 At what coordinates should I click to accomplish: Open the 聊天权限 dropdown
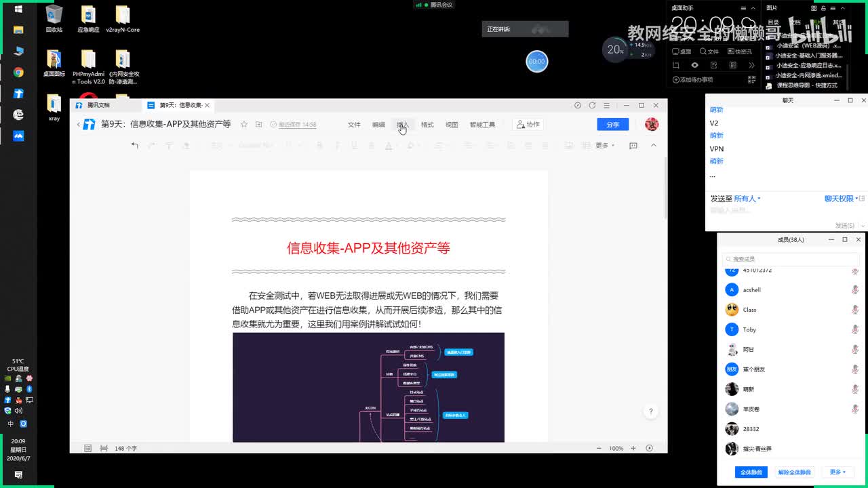coord(842,199)
